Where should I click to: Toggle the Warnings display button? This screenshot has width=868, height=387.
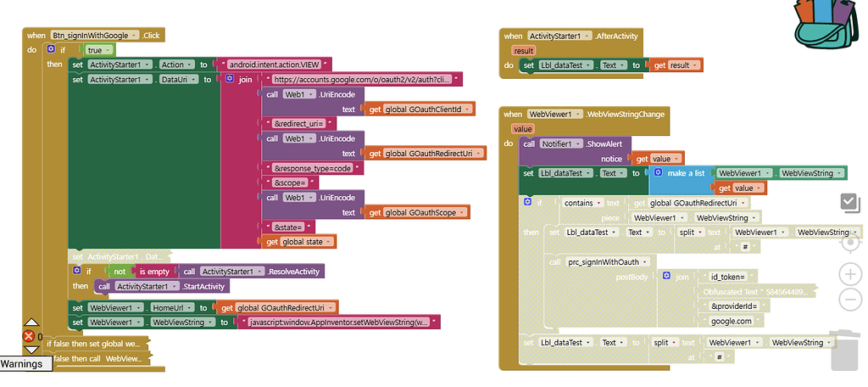point(20,363)
